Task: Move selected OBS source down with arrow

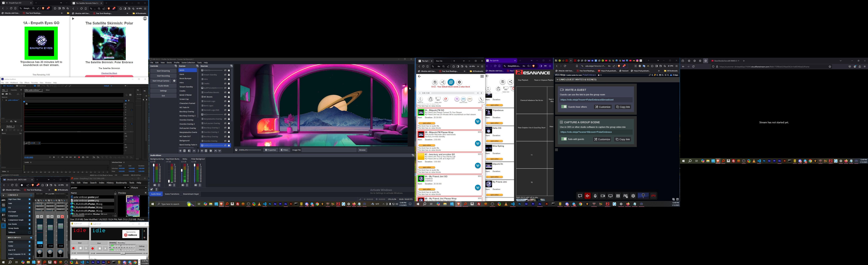Action: click(x=220, y=151)
